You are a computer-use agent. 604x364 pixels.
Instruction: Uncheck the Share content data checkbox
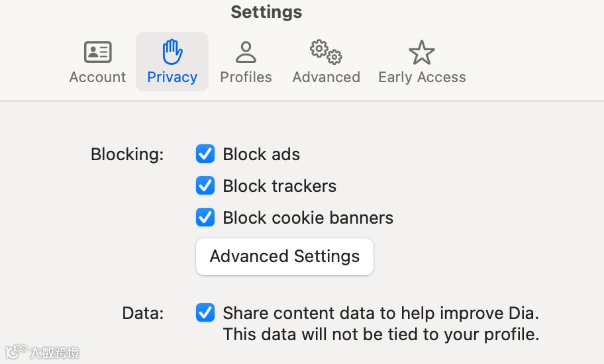pos(205,312)
